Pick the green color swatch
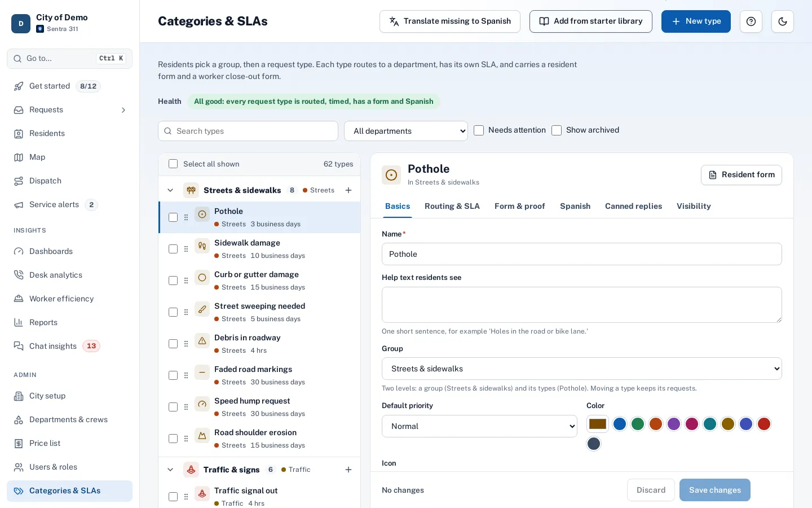Screen dimensions: 812x508 click(x=638, y=424)
